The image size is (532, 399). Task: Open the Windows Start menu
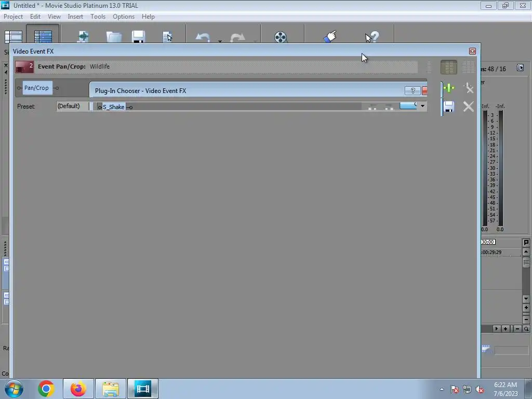[14, 389]
